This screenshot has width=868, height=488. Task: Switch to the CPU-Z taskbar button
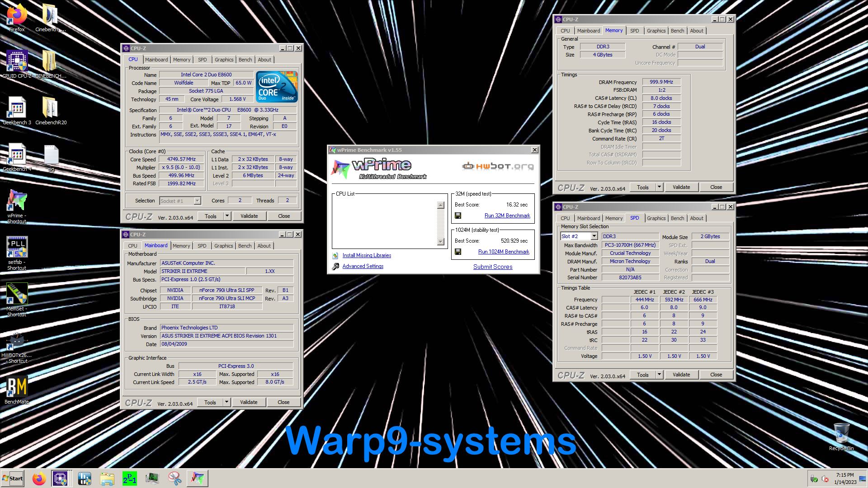(61, 479)
